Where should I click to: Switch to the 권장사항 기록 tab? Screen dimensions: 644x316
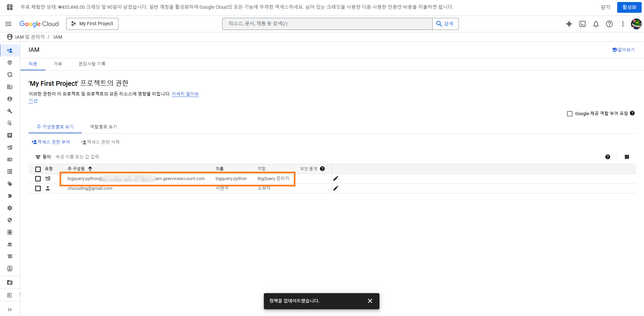pos(92,64)
